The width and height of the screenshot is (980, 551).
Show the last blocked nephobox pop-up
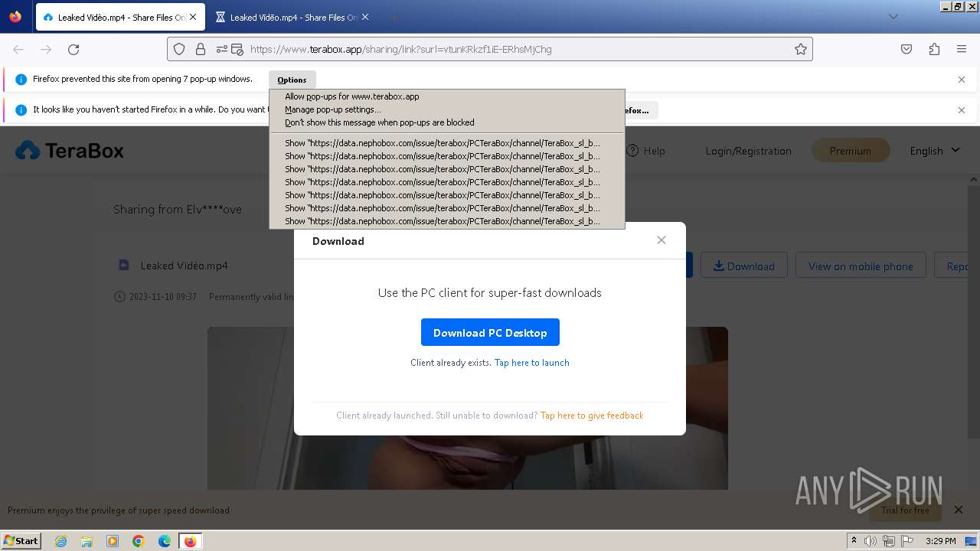tap(447, 221)
